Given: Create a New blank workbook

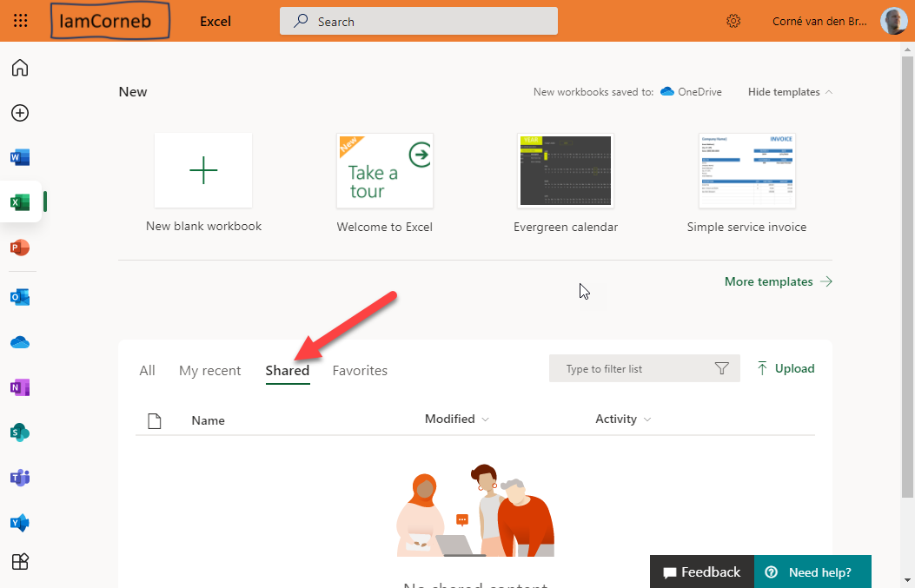Looking at the screenshot, I should pos(203,183).
